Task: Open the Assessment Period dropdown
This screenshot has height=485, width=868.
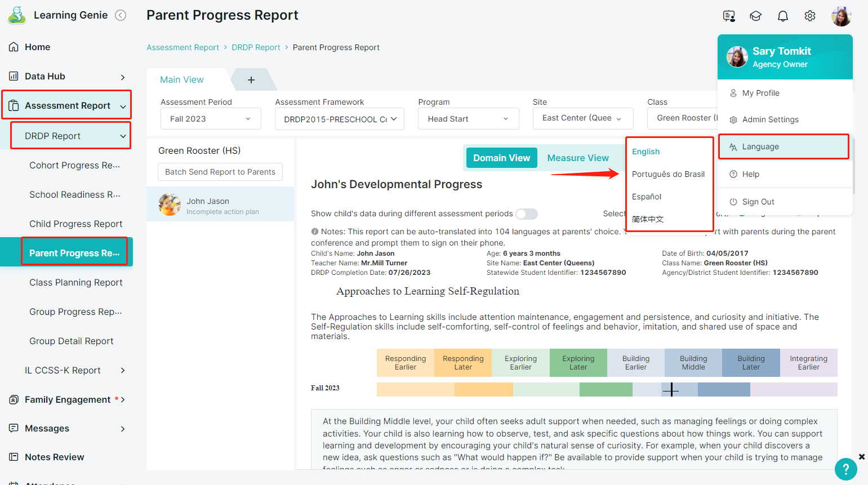Action: tap(210, 119)
